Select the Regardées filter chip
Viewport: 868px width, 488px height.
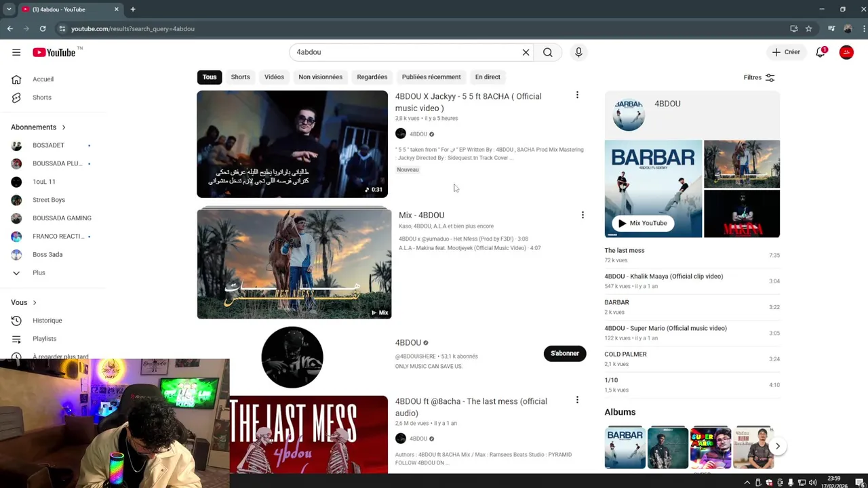pos(372,77)
